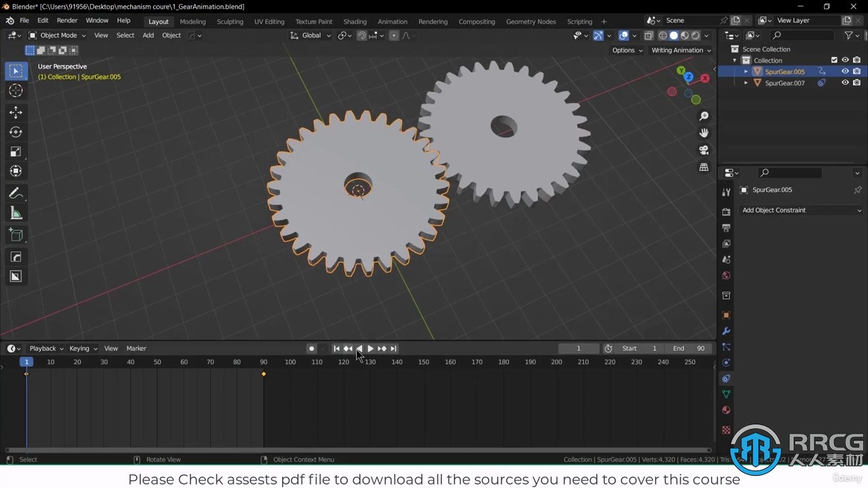The height and width of the screenshot is (488, 868).
Task: Open Writing Animation workspace dropdown
Action: pos(681,50)
